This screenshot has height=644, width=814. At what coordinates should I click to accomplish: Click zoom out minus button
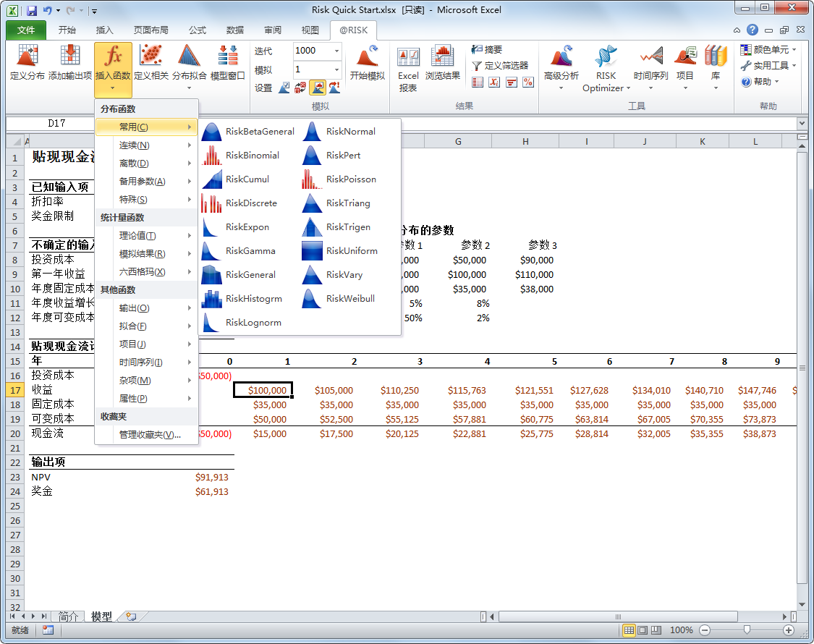click(705, 630)
